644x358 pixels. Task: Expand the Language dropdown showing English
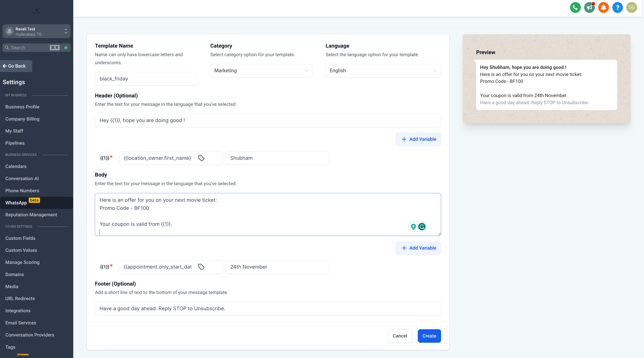coord(383,71)
